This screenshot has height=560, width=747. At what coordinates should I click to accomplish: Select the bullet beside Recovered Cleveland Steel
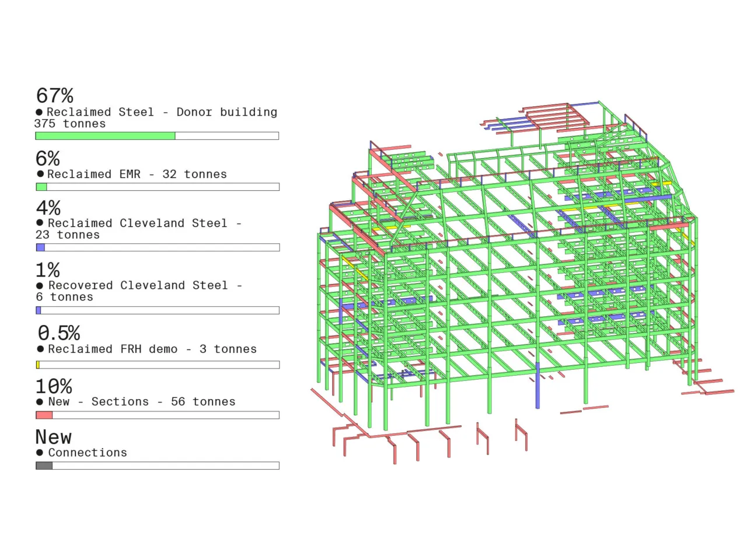point(40,286)
